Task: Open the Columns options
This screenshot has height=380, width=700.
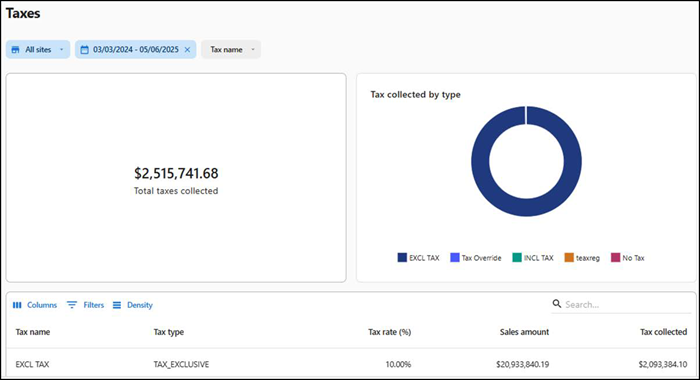Action: pyautogui.click(x=35, y=305)
